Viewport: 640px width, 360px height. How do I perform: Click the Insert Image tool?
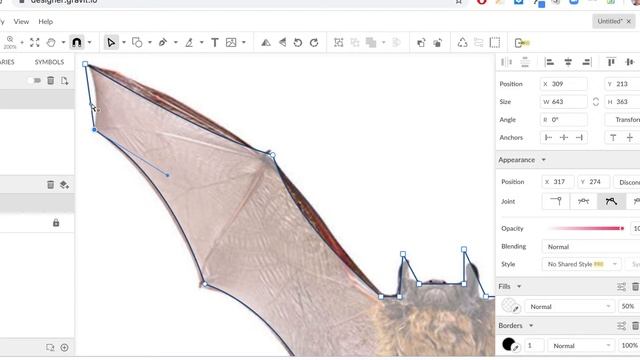pyautogui.click(x=231, y=42)
